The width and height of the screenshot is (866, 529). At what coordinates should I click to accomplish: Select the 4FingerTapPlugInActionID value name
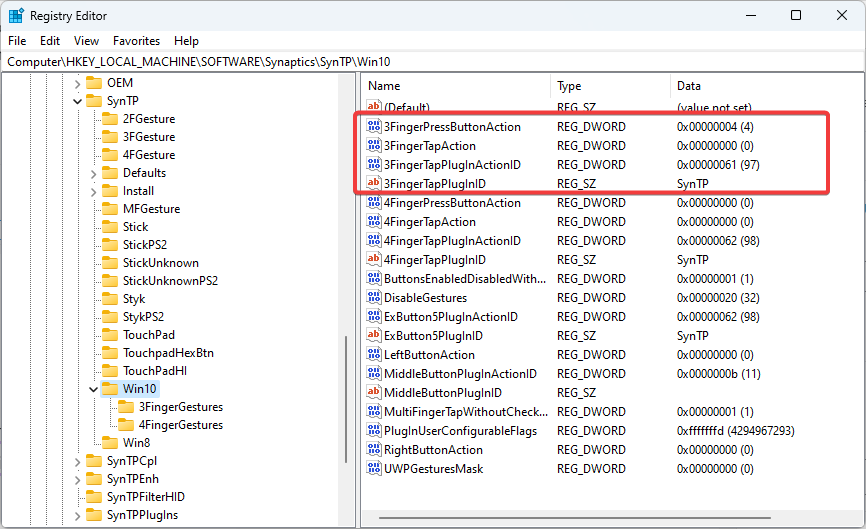(452, 241)
